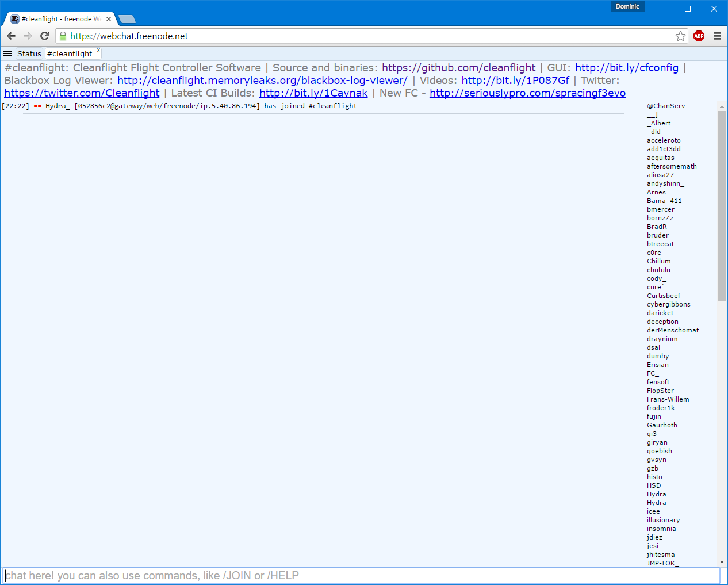The image size is (728, 585).
Task: Select the #cleanflight channel tab
Action: pyautogui.click(x=70, y=53)
